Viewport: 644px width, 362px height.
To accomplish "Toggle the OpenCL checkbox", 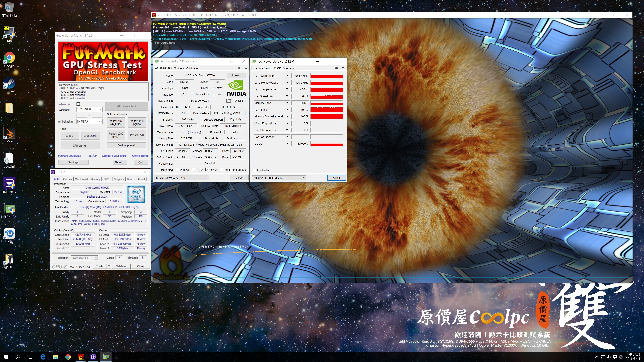I will coord(177,170).
